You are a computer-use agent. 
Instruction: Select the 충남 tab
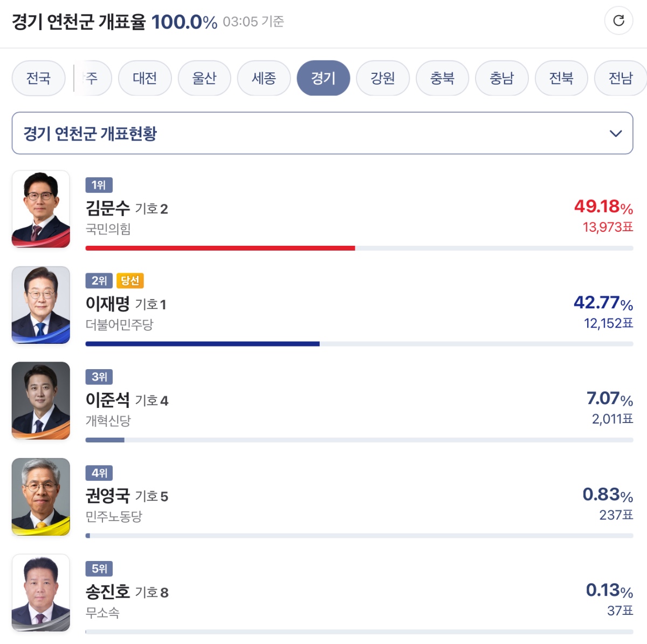[x=501, y=78]
